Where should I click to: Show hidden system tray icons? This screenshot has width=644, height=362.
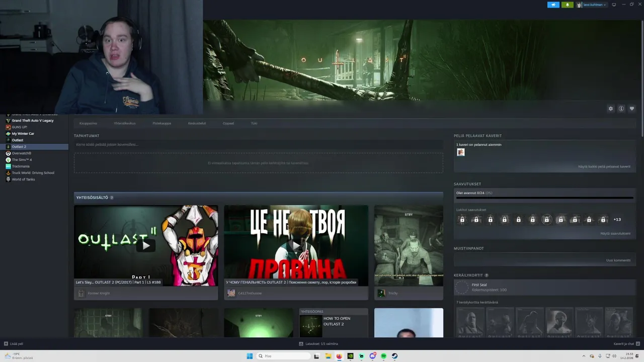click(584, 356)
